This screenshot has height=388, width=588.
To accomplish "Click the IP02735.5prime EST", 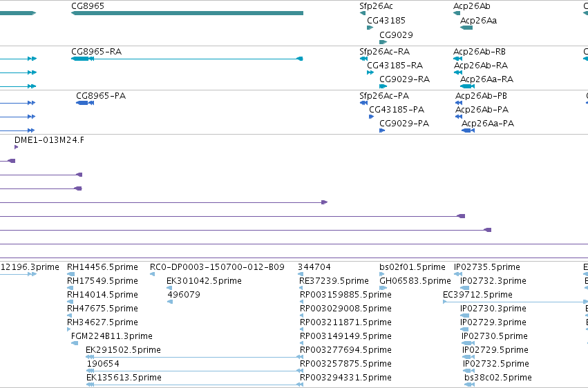I will pyautogui.click(x=457, y=274).
